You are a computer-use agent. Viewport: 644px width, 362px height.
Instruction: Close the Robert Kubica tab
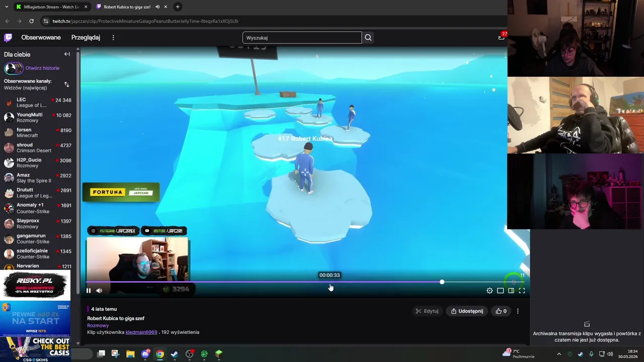tap(166, 7)
